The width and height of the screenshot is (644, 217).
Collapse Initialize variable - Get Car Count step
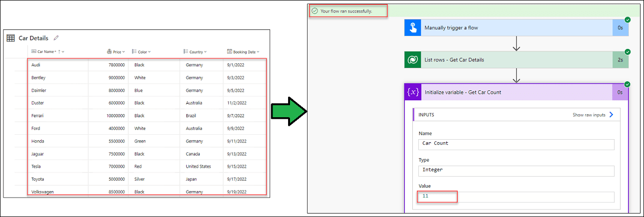coord(517,92)
